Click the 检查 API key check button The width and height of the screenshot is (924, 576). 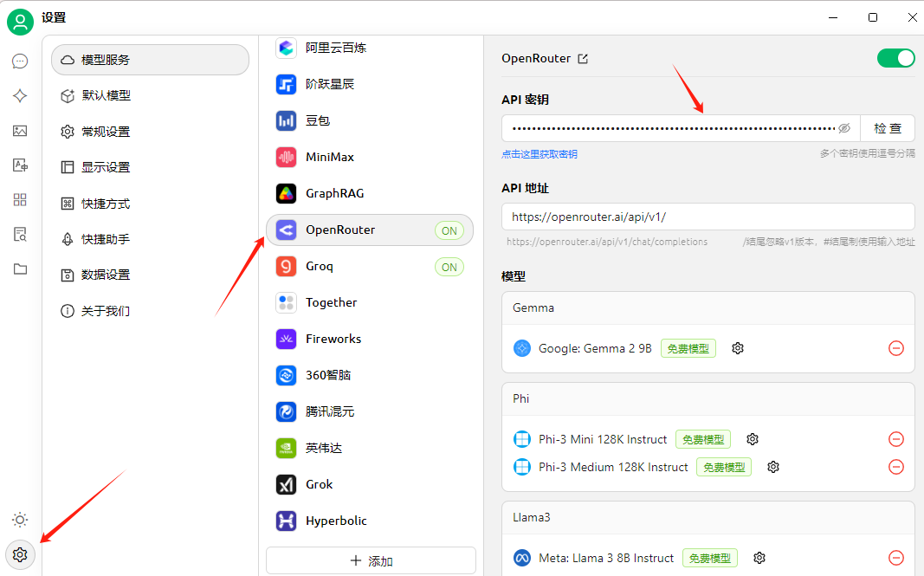click(x=888, y=128)
